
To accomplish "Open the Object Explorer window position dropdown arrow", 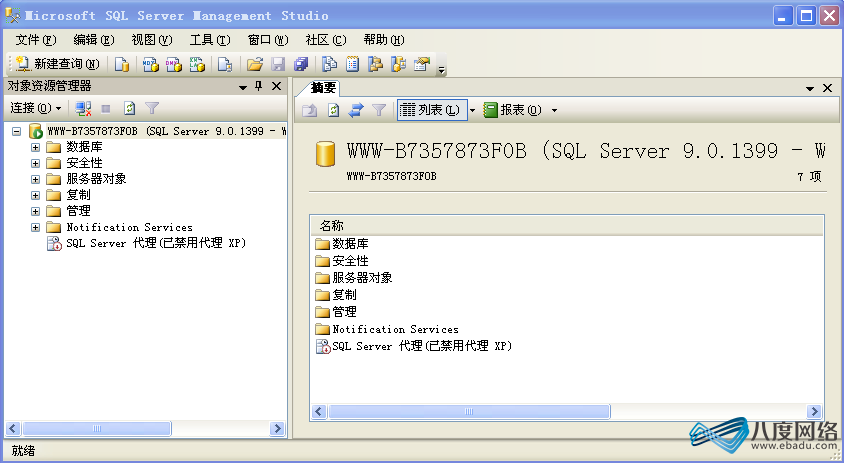I will tap(243, 87).
